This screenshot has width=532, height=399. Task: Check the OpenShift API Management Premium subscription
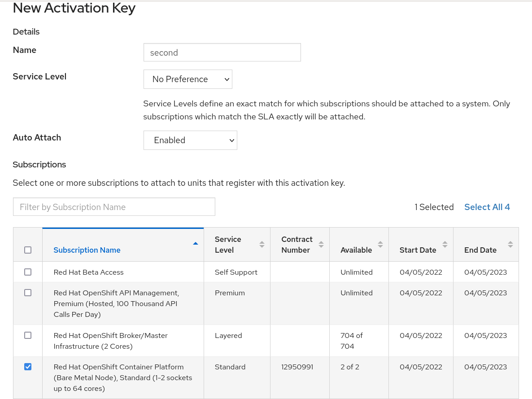[x=28, y=292]
